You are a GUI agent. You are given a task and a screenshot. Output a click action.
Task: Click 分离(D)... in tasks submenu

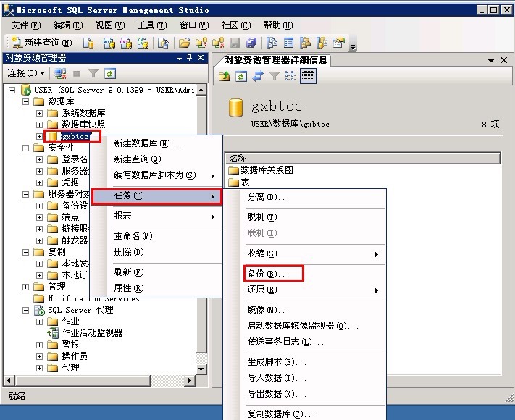pos(304,198)
